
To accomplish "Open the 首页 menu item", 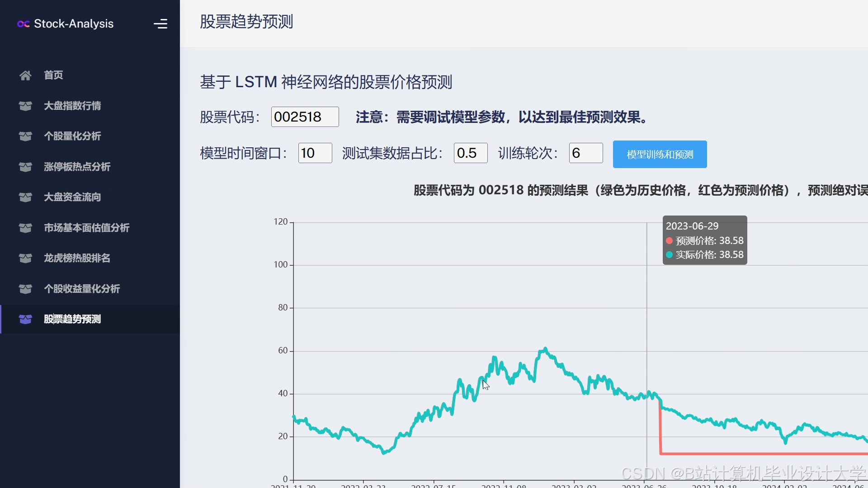I will pos(53,75).
